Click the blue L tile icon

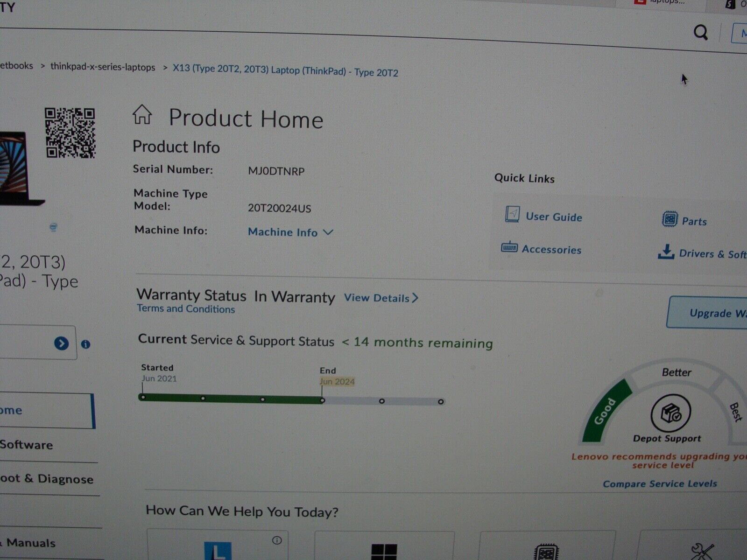[218, 551]
